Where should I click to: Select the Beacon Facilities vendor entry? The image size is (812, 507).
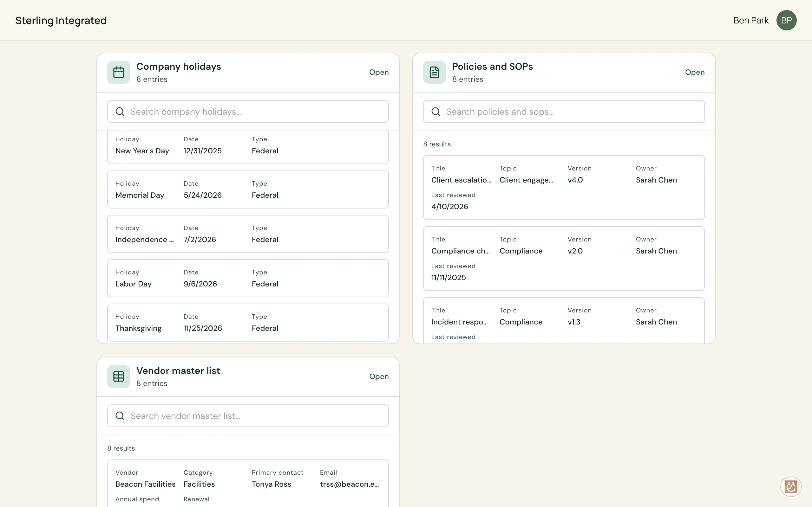(x=248, y=483)
